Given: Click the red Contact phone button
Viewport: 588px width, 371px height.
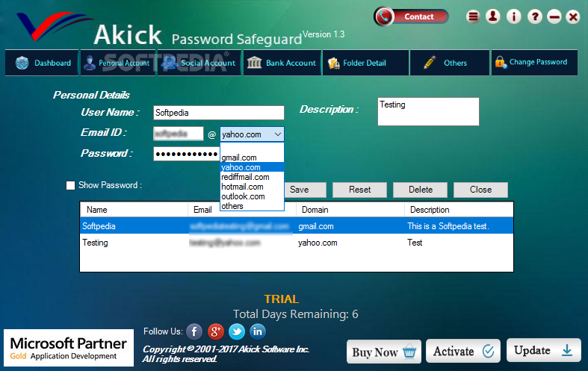Looking at the screenshot, I should pyautogui.click(x=412, y=16).
